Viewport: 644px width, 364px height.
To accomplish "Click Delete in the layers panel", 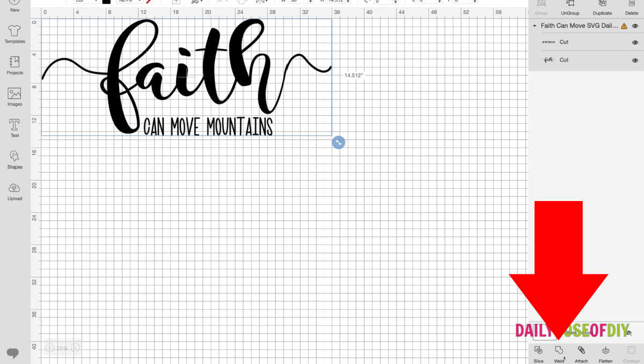I will tap(632, 8).
